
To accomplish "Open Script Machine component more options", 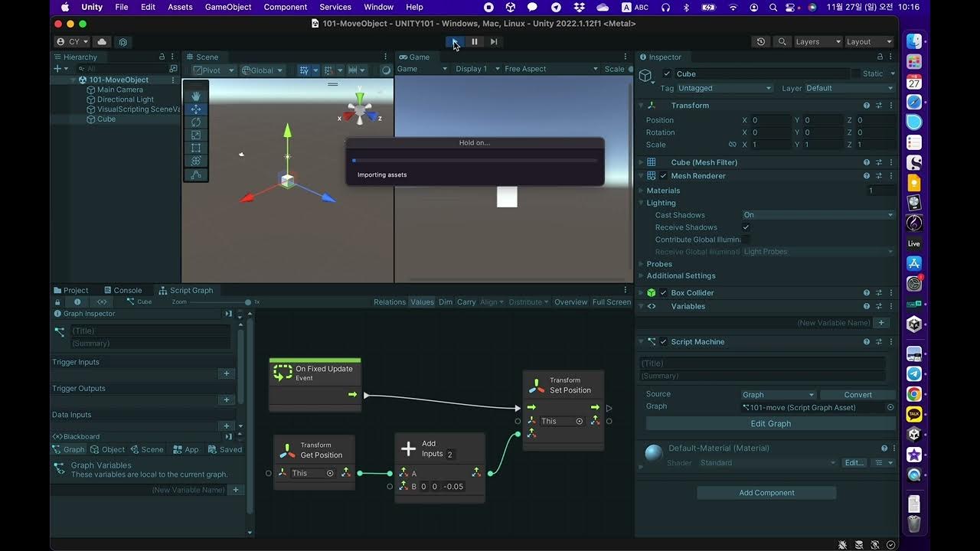I will tap(890, 342).
